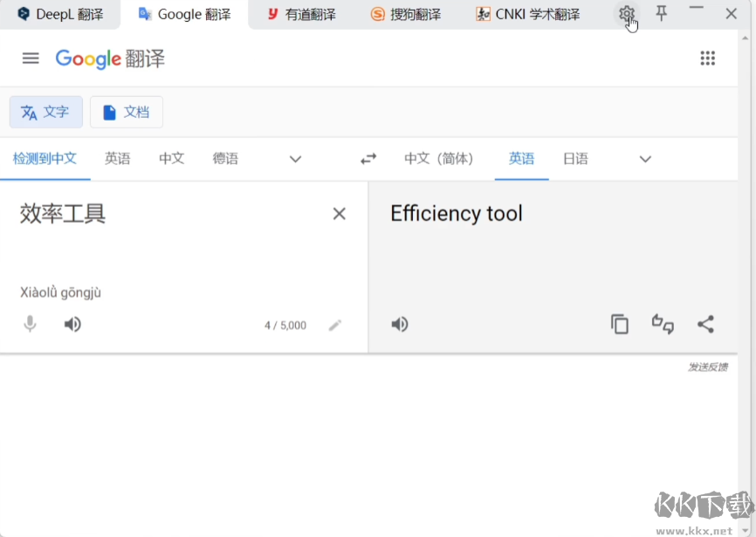
Task: Select the 文字 text mode button
Action: pos(45,112)
